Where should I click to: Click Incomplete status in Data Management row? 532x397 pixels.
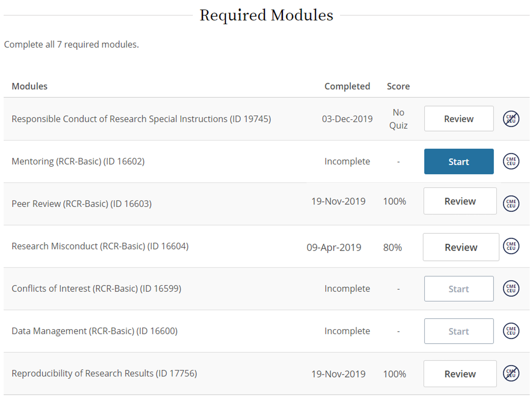pyautogui.click(x=347, y=331)
